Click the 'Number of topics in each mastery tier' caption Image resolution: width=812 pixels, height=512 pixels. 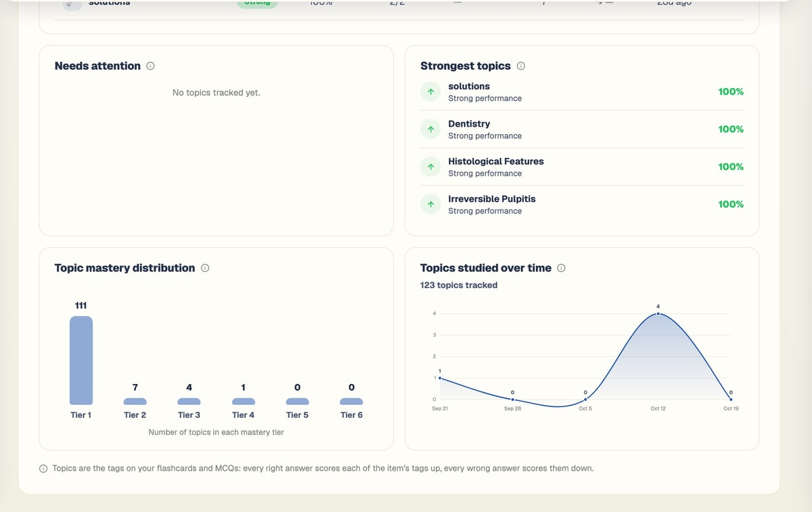[x=217, y=432]
